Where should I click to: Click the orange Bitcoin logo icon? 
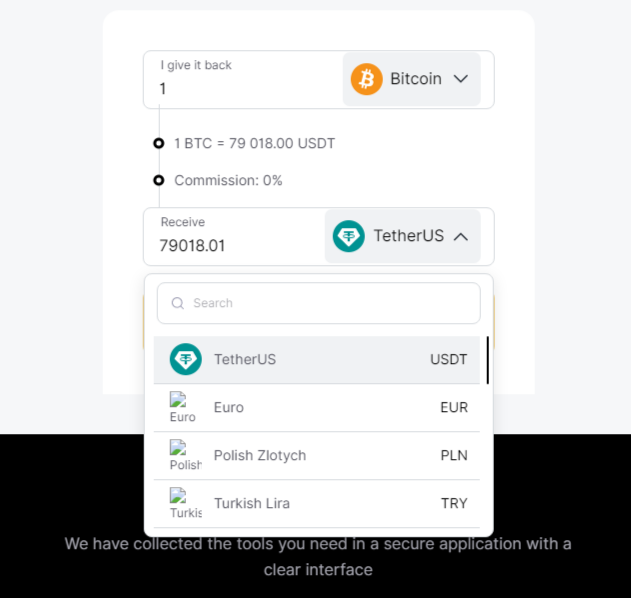[366, 79]
